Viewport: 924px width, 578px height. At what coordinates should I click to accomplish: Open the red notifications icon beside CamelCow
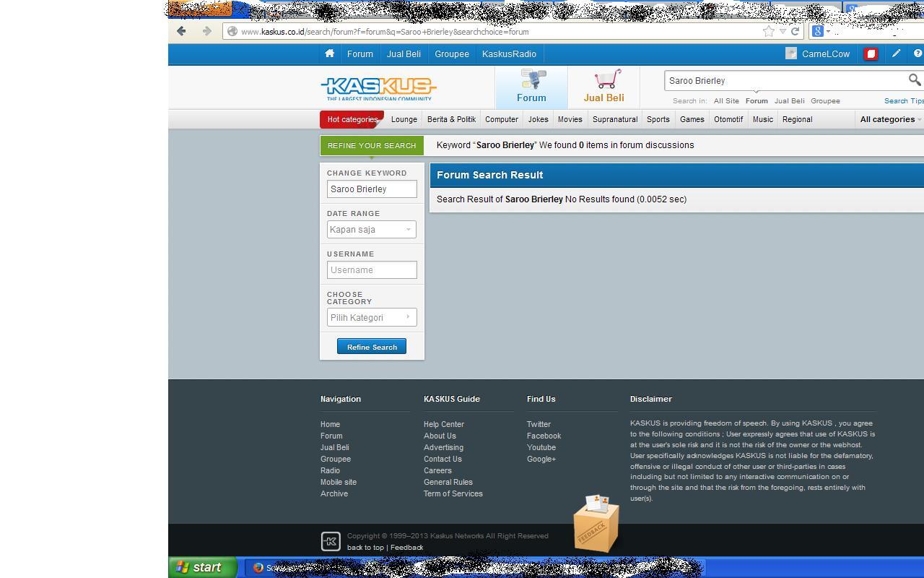click(x=871, y=54)
